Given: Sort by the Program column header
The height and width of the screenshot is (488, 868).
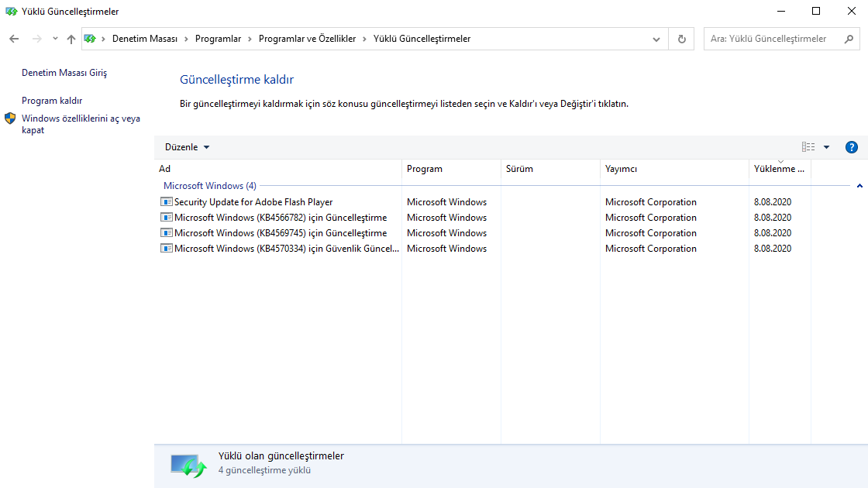Looking at the screenshot, I should pos(451,169).
